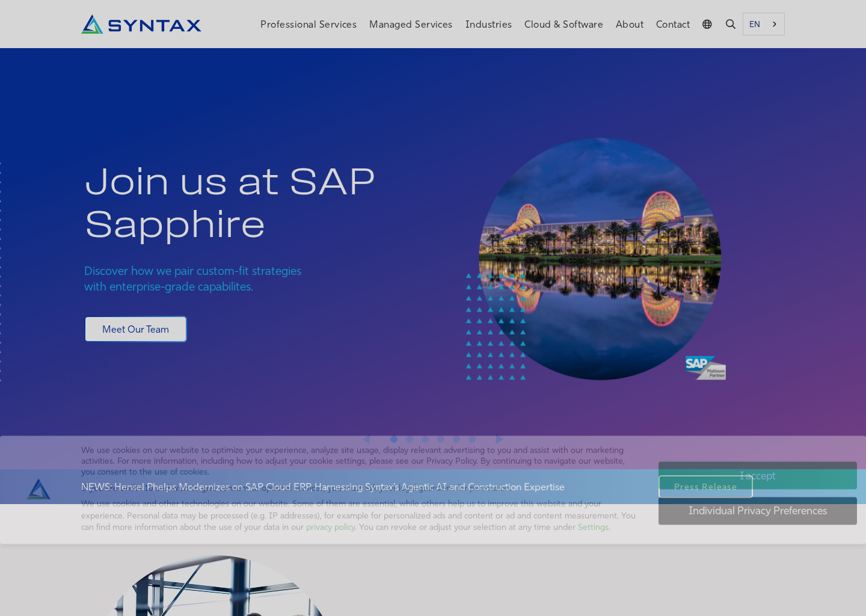Go to previous carousel slide arrow

coord(366,439)
